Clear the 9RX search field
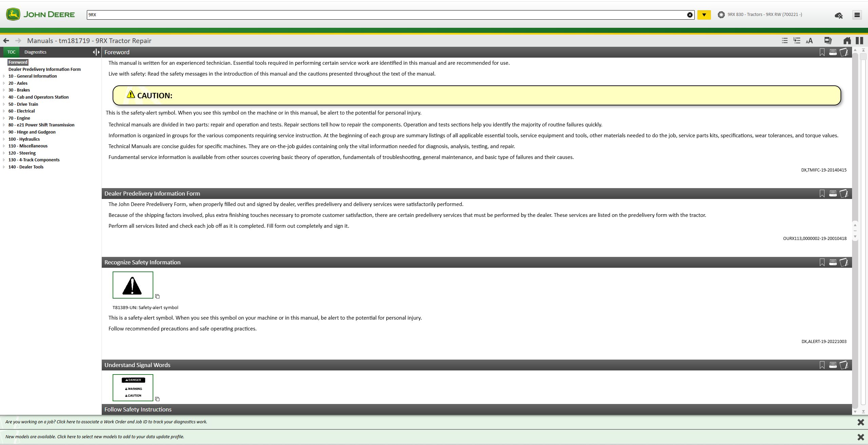This screenshot has height=445, width=868. point(690,15)
